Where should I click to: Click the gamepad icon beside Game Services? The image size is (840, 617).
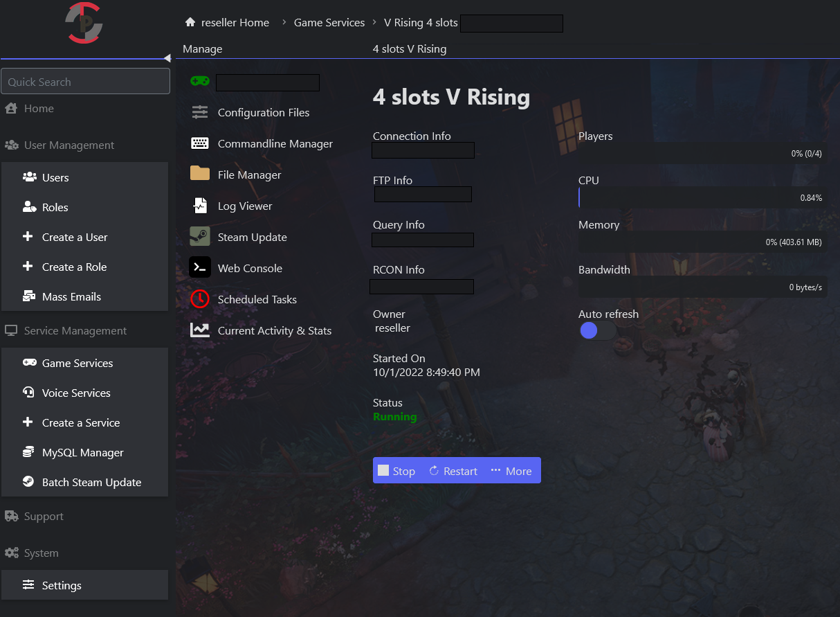(29, 363)
